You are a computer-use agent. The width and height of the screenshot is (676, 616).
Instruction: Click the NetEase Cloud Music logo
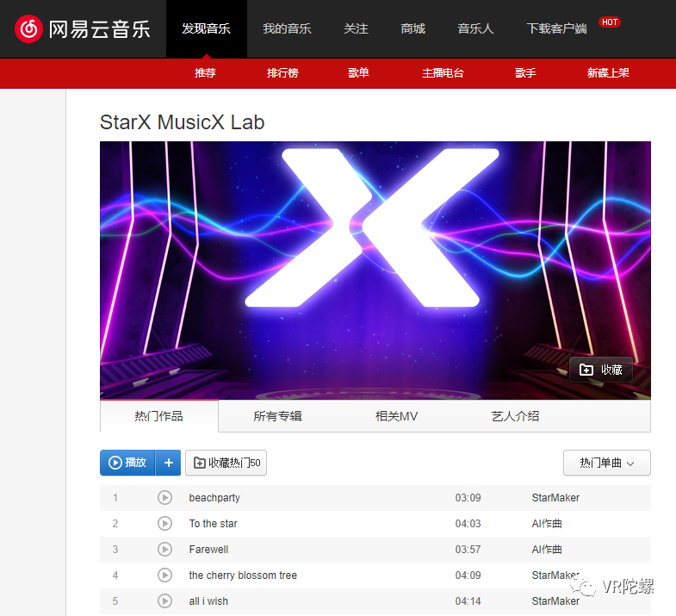(83, 29)
